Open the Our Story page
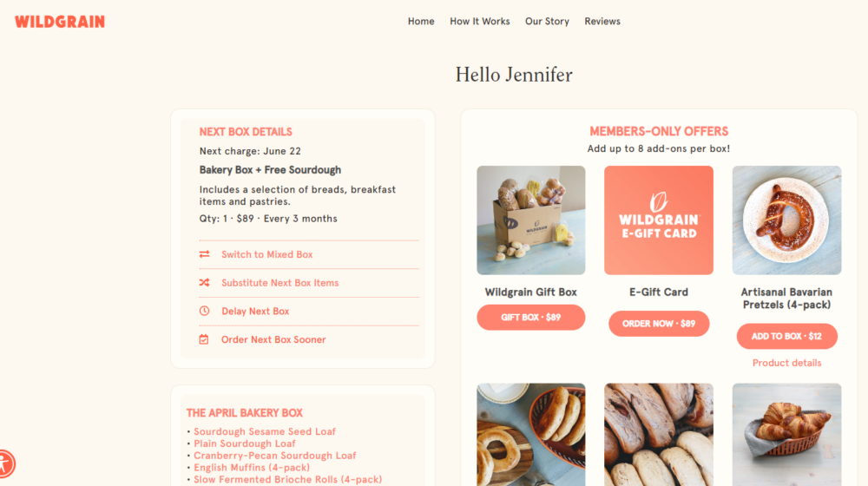This screenshot has height=486, width=868. pos(547,21)
